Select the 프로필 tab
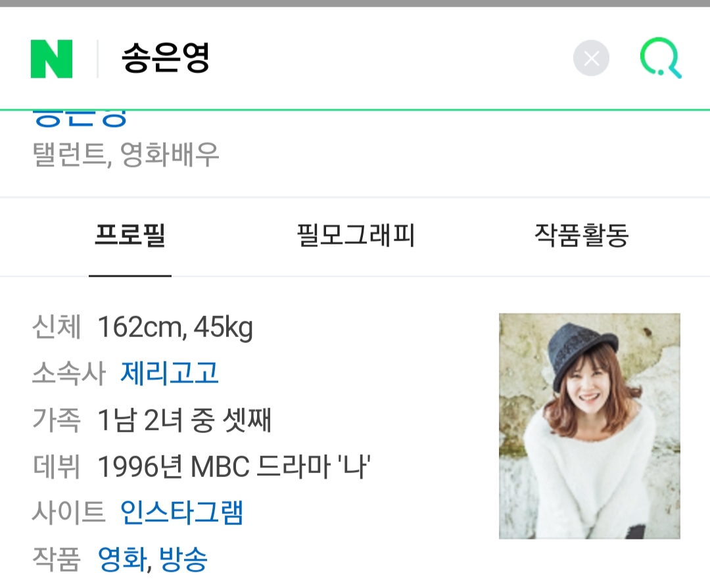Image resolution: width=710 pixels, height=588 pixels. pyautogui.click(x=130, y=235)
